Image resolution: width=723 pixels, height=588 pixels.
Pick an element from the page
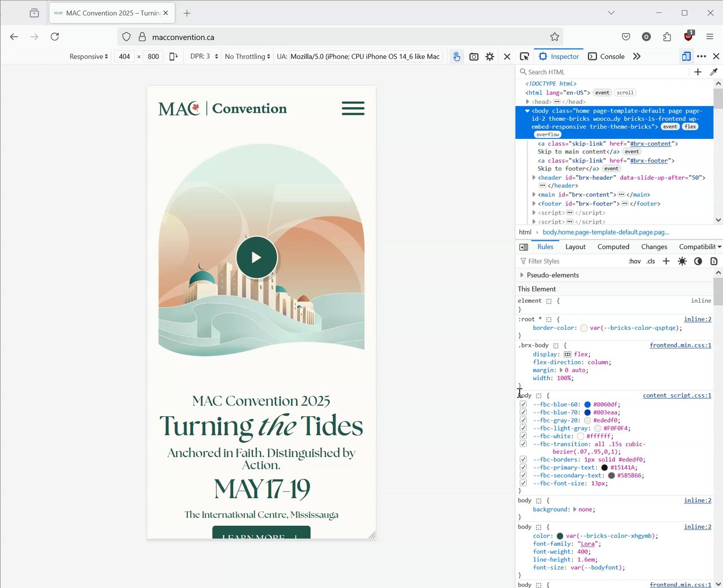pyautogui.click(x=524, y=56)
